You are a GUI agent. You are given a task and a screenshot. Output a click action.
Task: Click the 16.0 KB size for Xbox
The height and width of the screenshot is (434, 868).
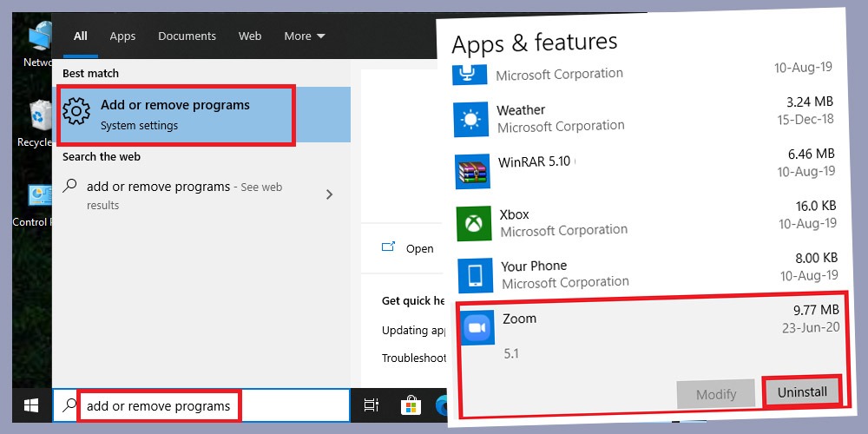point(816,206)
